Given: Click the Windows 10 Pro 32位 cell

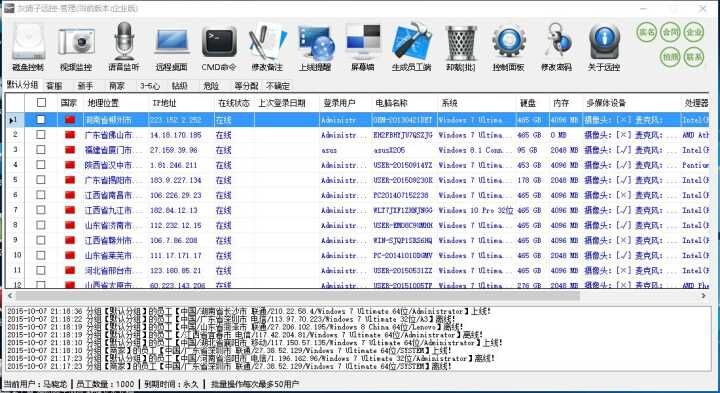Looking at the screenshot, I should click(x=476, y=210).
